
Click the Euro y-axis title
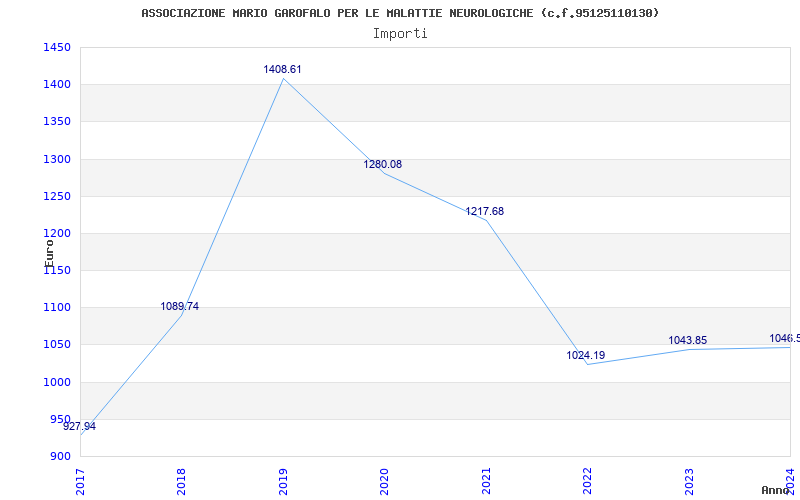click(49, 253)
